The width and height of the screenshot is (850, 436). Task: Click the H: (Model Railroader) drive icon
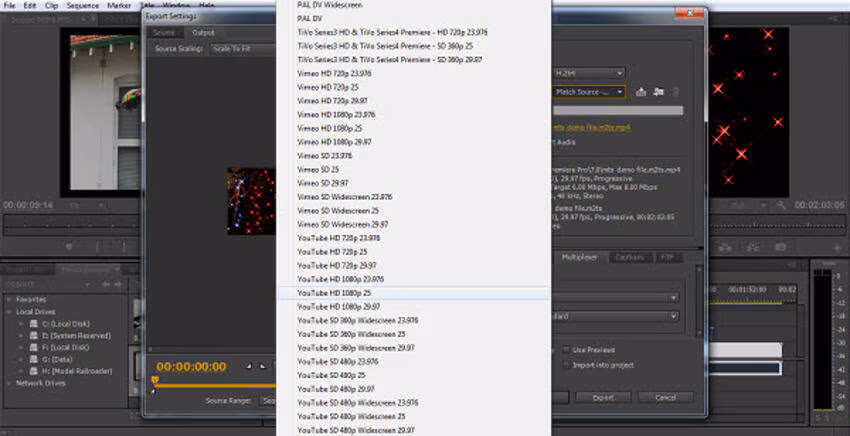tap(34, 371)
